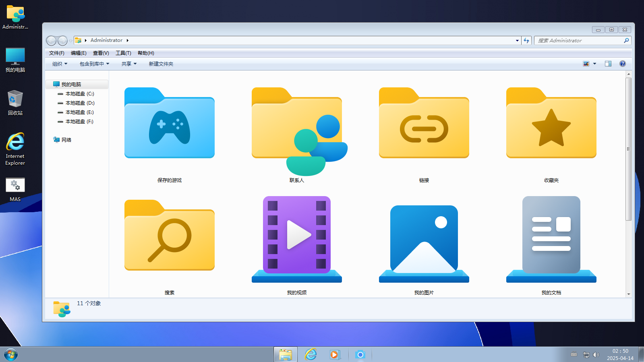
Task: Click the refresh button beside address bar
Action: (526, 40)
